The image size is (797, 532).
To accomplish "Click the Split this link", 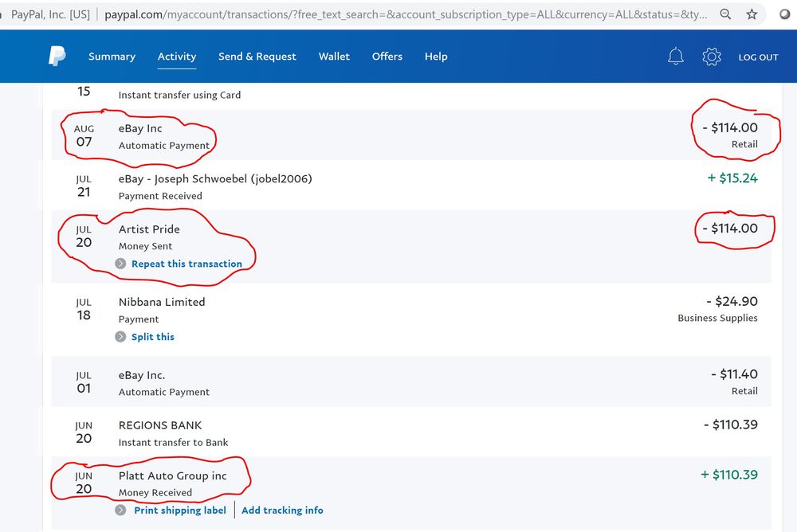I will tap(153, 337).
